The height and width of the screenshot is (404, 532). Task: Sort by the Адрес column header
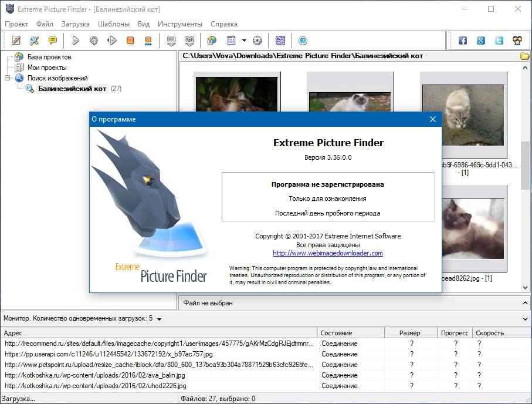pos(159,333)
